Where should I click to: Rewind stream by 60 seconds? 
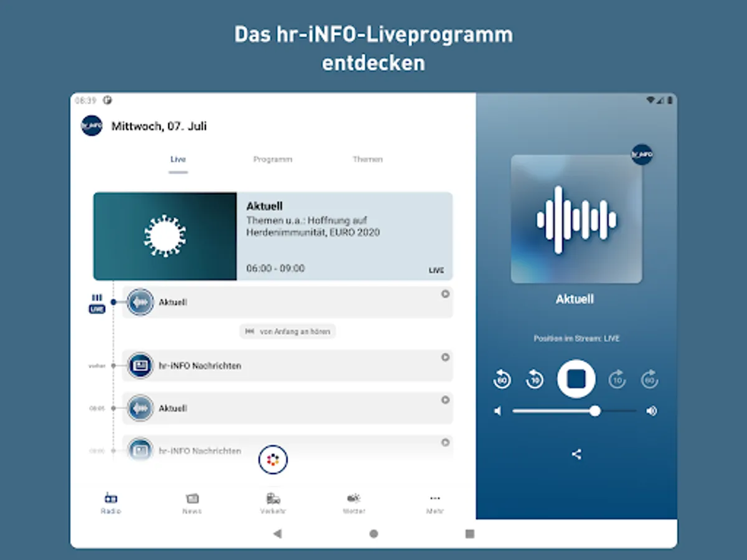click(502, 379)
